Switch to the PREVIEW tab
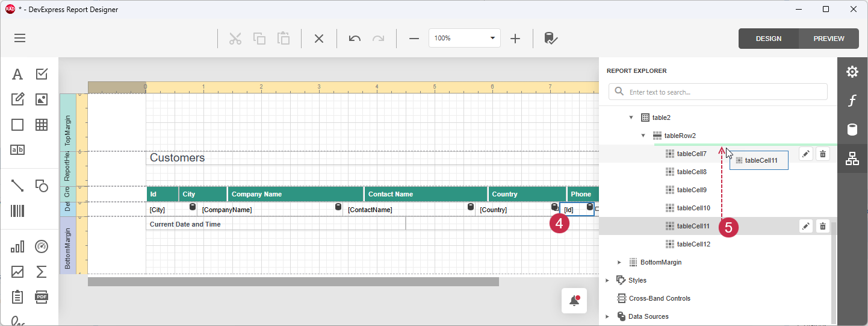This screenshot has height=326, width=868. pyautogui.click(x=829, y=39)
